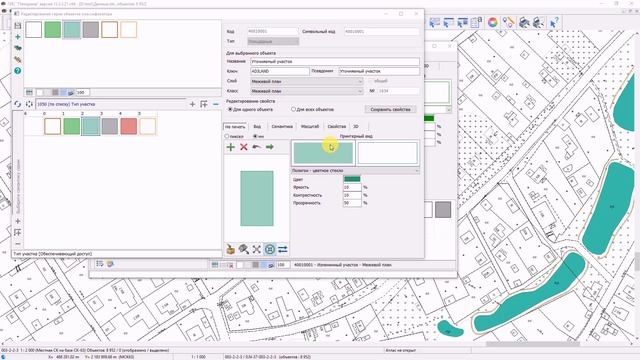Select the 'Для всех объектов' radio button

pyautogui.click(x=293, y=109)
